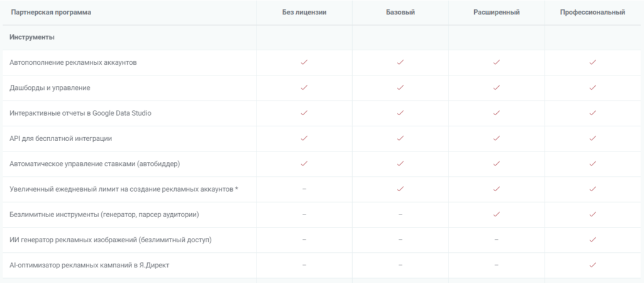Click API integration checkmark under Профессиональный
This screenshot has width=644, height=283.
coord(592,138)
